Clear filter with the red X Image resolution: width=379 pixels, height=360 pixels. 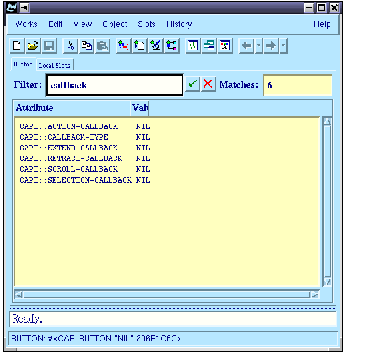(x=208, y=84)
